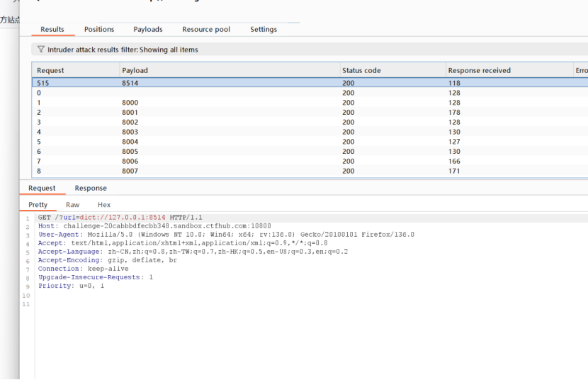Click the Upgrade-Insecure-Requests header line
The height and width of the screenshot is (380, 588).
tap(96, 276)
